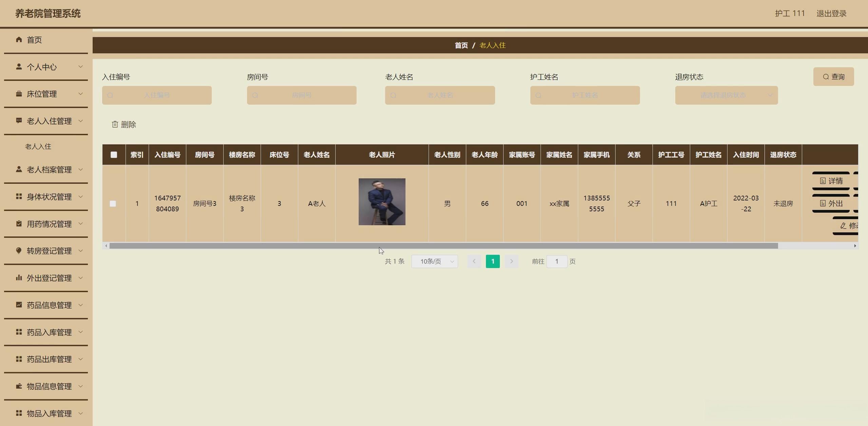Click the magnifier icon in 查询 button
Viewport: 868px width, 426px height.
(826, 77)
